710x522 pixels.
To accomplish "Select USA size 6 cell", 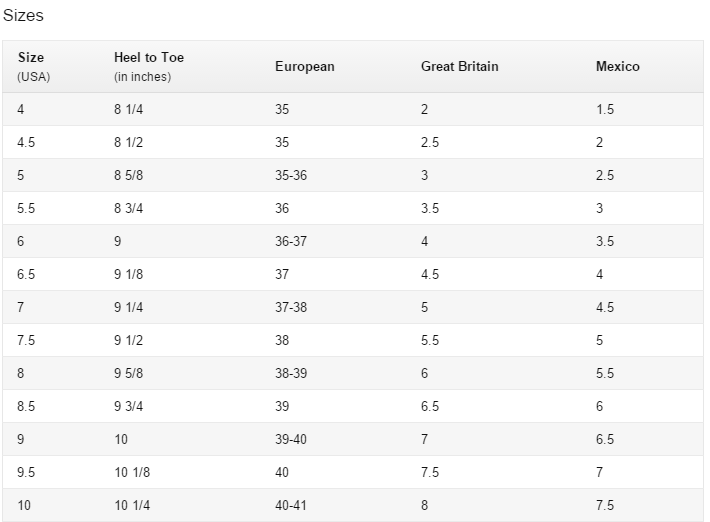I will (x=21, y=242).
